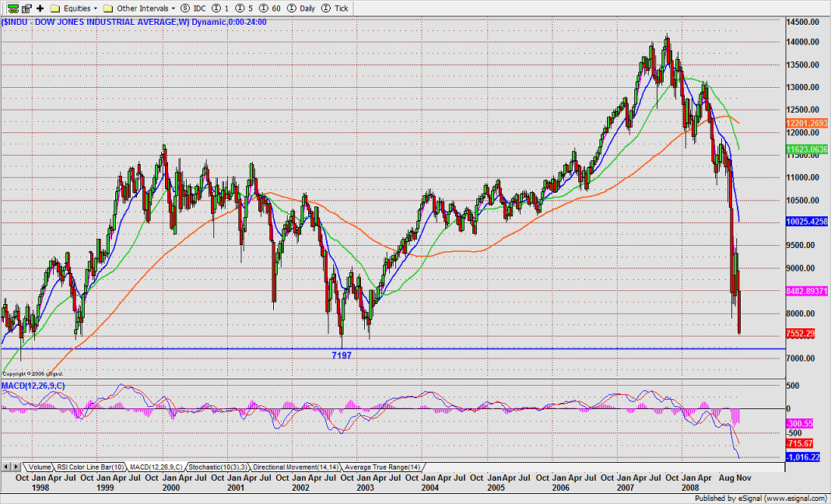Image resolution: width=831 pixels, height=504 pixels.
Task: Select the MACD(12,26,9,C) tab
Action: tap(156, 467)
